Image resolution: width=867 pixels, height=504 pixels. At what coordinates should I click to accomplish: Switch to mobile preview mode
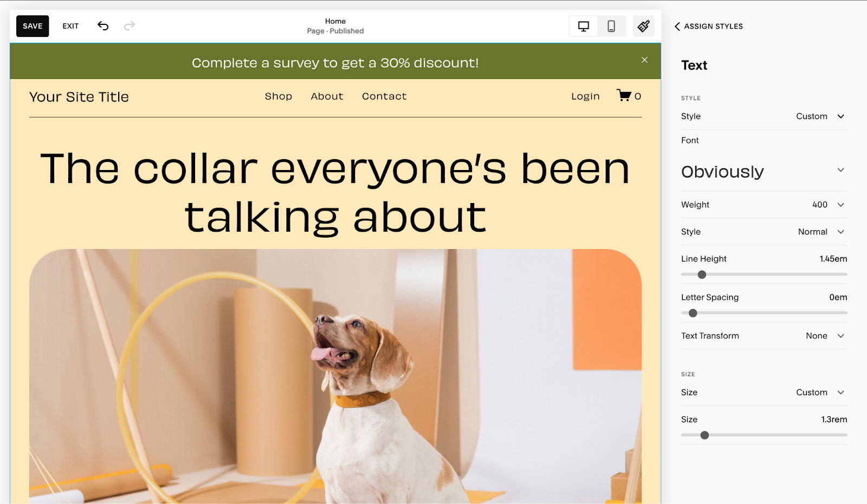(x=612, y=25)
